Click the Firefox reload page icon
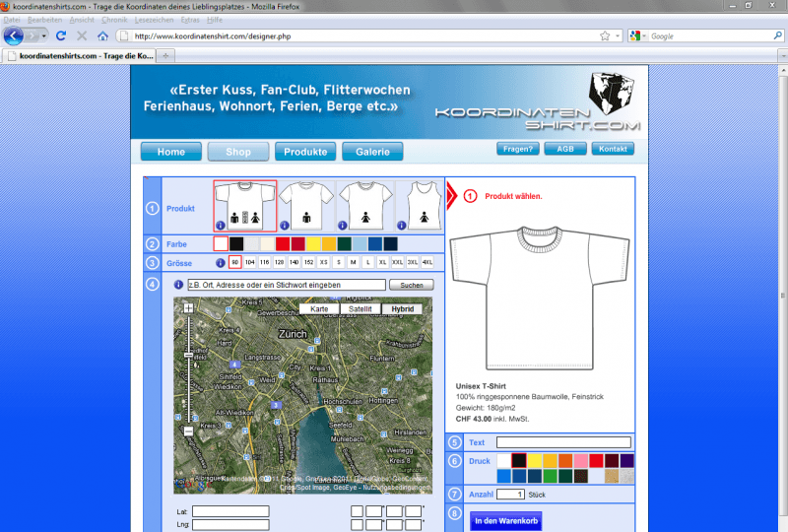The image size is (788, 532). [61, 36]
